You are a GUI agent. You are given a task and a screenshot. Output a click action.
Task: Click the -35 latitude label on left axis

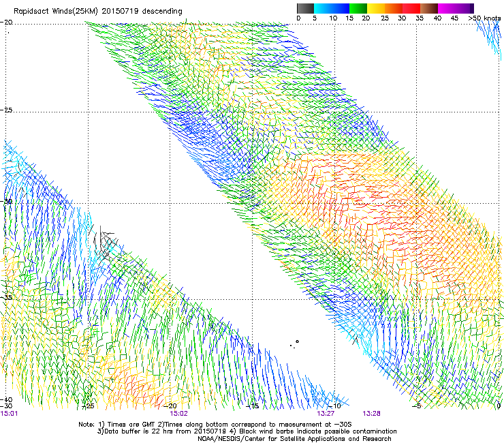tap(6, 297)
